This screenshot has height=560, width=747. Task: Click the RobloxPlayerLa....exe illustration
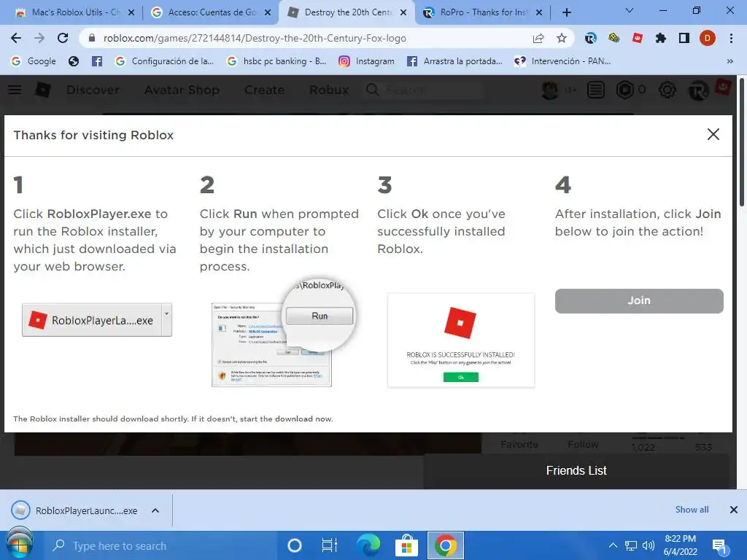pyautogui.click(x=97, y=320)
